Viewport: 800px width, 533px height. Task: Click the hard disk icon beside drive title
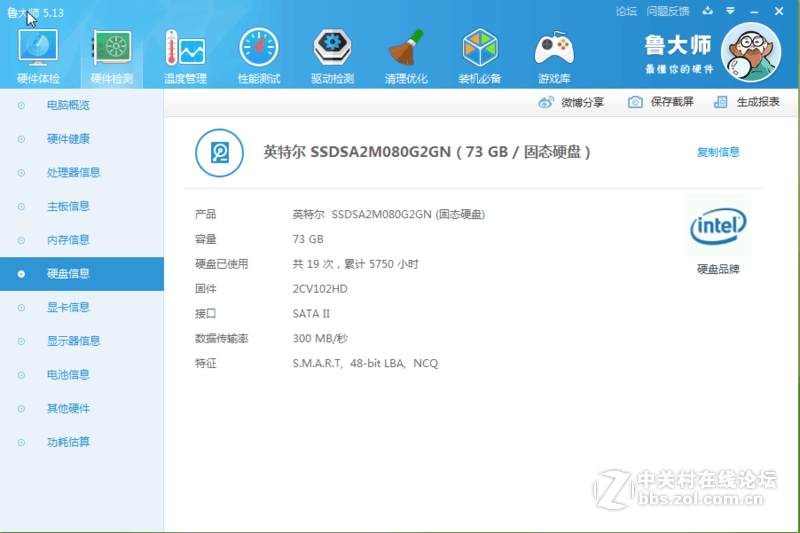pyautogui.click(x=219, y=153)
